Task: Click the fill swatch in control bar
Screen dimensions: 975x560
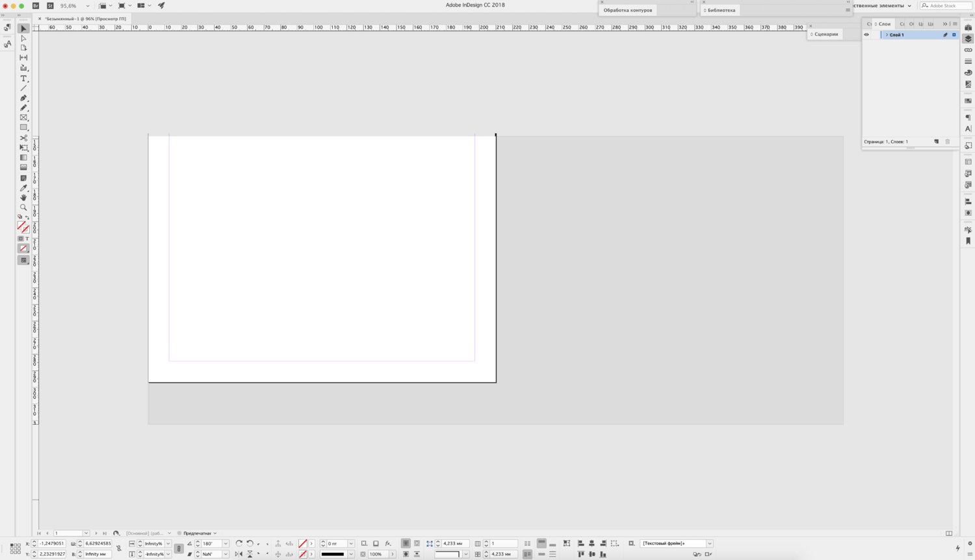Action: click(x=303, y=544)
